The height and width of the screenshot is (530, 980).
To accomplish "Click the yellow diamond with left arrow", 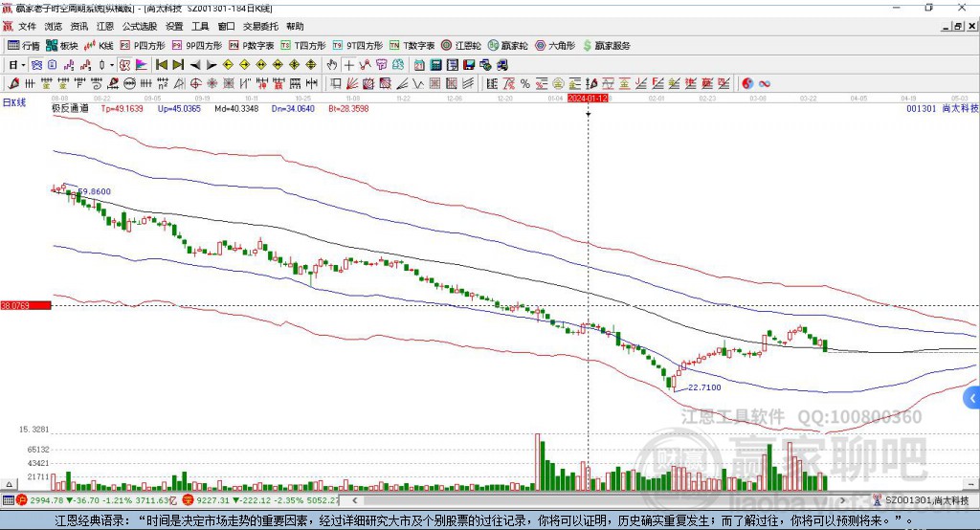I will coord(228,65).
